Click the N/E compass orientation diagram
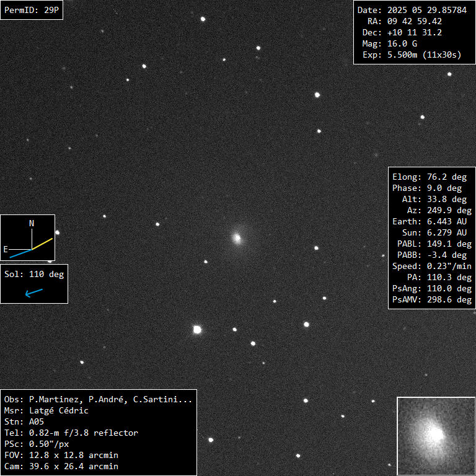Image resolution: width=476 pixels, height=476 pixels. (x=28, y=238)
